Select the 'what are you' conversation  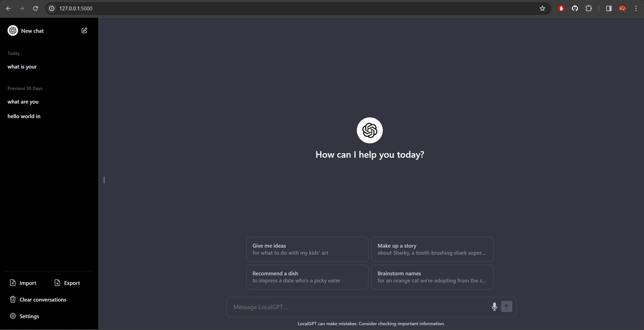(x=23, y=102)
